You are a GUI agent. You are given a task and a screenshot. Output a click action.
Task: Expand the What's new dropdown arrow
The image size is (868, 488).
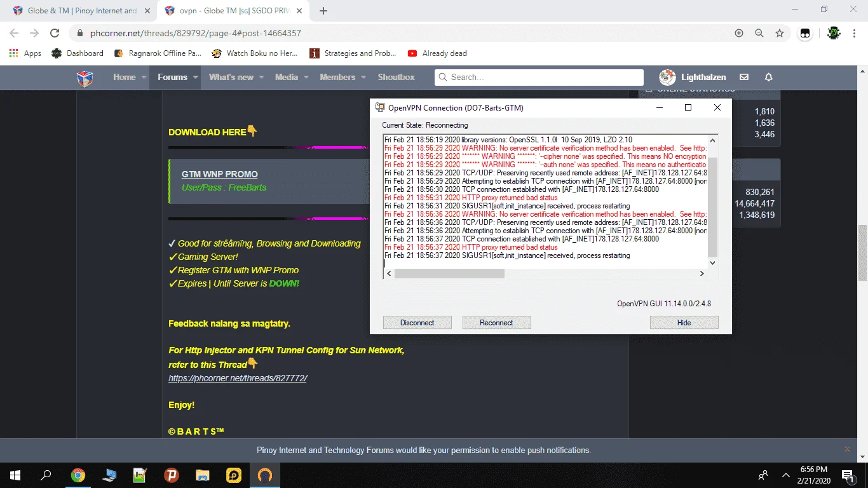261,78
